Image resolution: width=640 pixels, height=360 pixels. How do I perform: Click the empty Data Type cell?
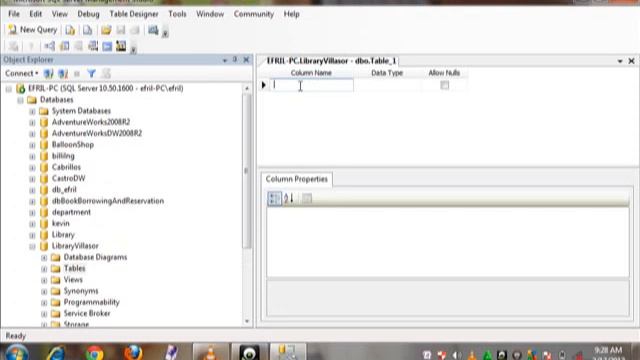pos(387,85)
